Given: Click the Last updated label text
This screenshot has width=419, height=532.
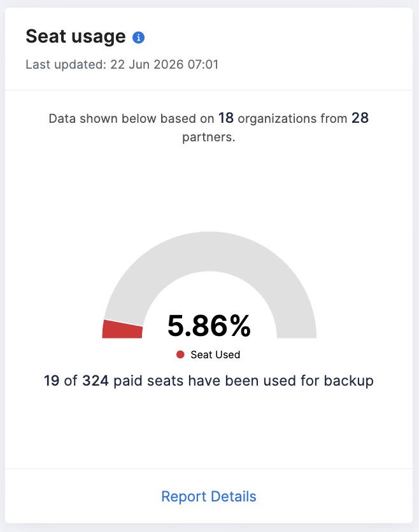Looking at the screenshot, I should coord(66,64).
